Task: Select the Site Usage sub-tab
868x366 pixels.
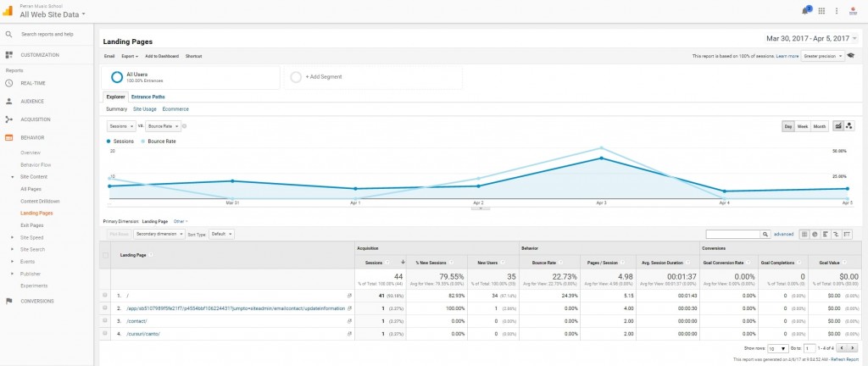Action: coord(144,109)
